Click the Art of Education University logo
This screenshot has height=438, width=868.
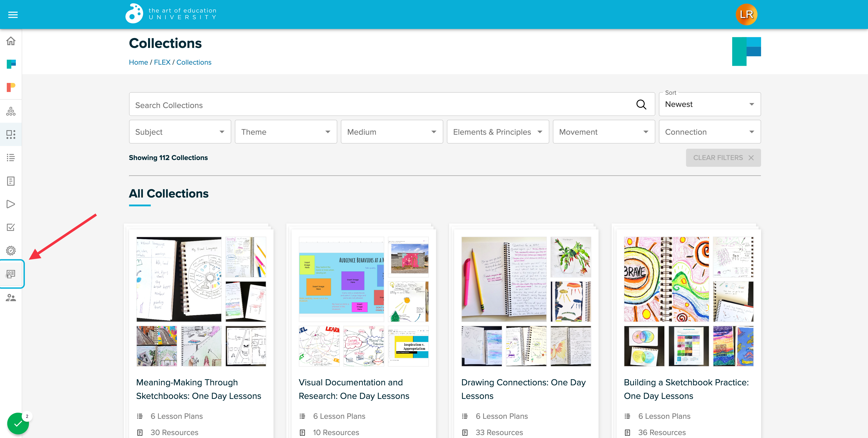pyautogui.click(x=171, y=14)
